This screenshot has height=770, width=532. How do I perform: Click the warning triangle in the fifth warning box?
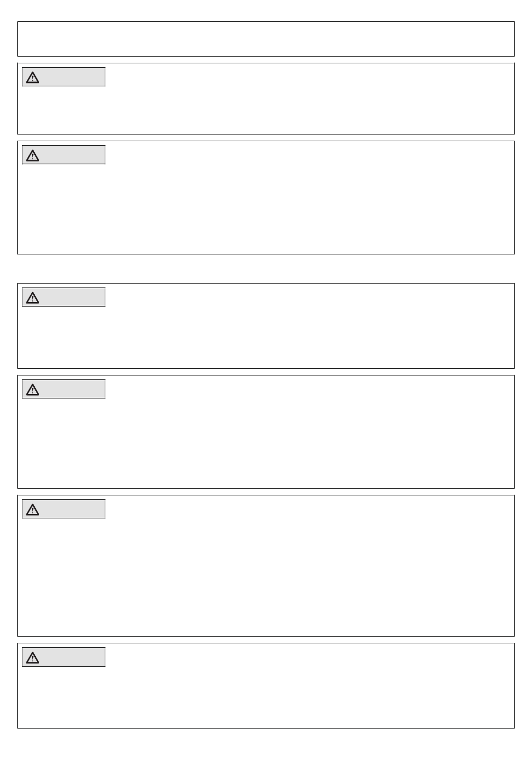point(32,509)
